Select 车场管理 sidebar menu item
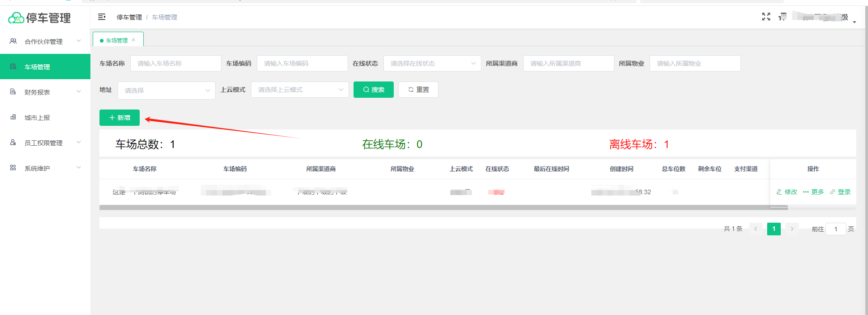This screenshot has width=868, height=315. tap(45, 67)
